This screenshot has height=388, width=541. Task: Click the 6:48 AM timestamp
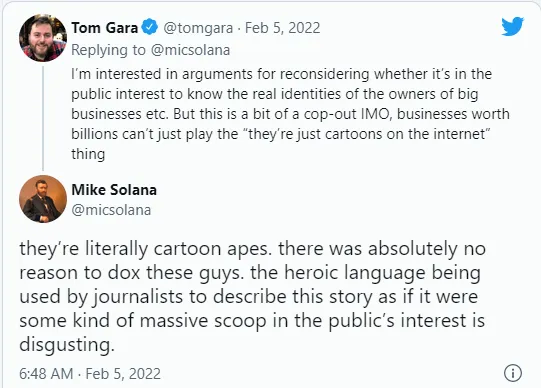[46, 374]
